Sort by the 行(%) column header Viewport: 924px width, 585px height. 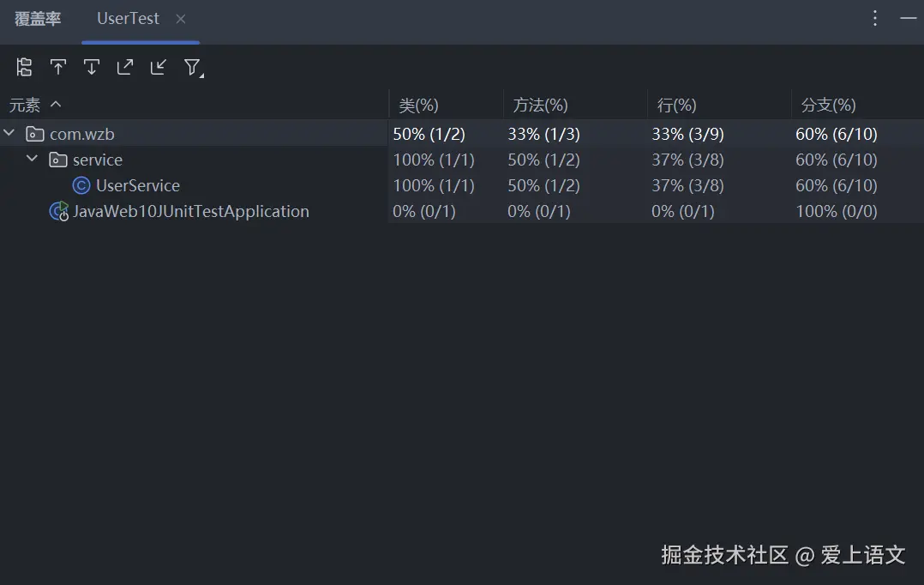pos(676,106)
